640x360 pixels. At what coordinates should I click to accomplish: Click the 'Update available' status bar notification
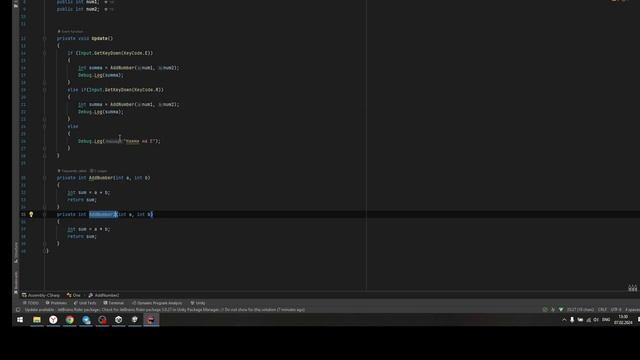coord(164,310)
